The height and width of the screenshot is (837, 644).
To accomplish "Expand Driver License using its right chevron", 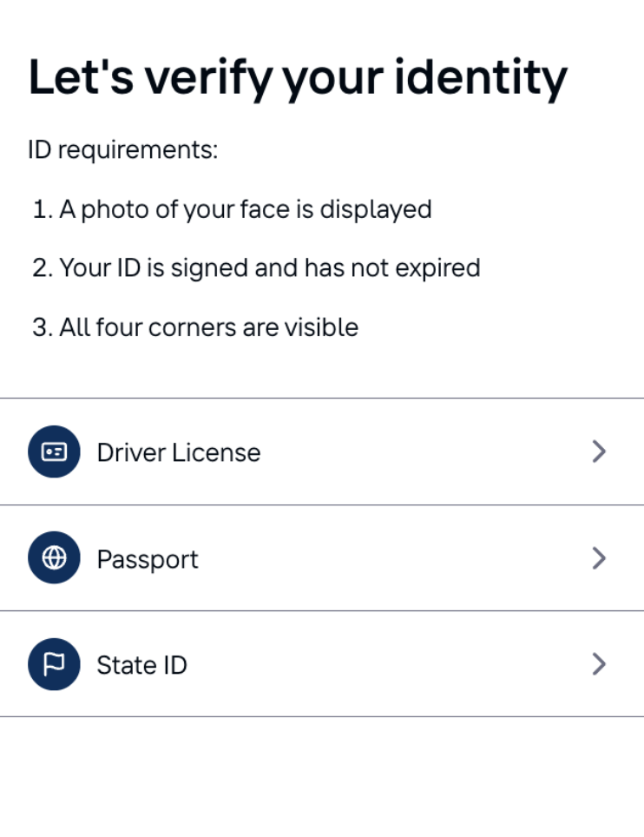I will click(598, 451).
